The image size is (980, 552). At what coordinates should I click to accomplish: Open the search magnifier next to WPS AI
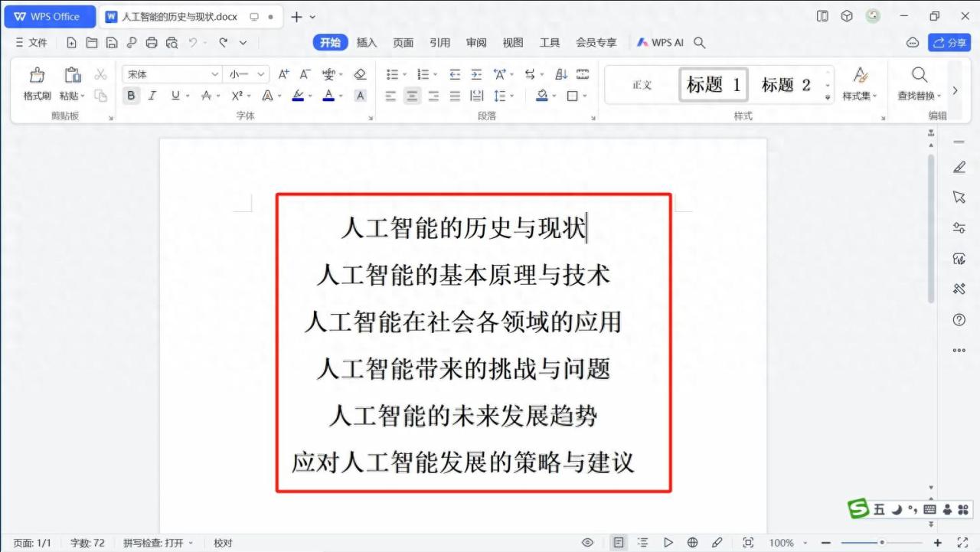pos(699,43)
